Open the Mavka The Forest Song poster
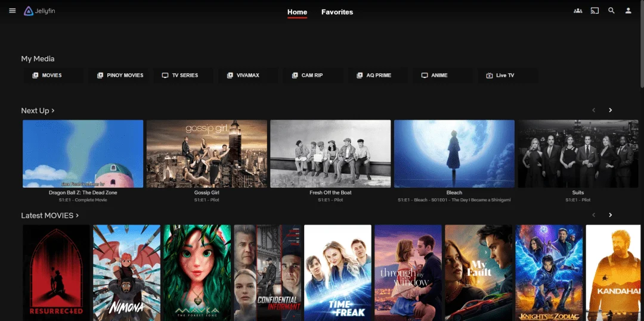This screenshot has width=644, height=321. point(197,273)
